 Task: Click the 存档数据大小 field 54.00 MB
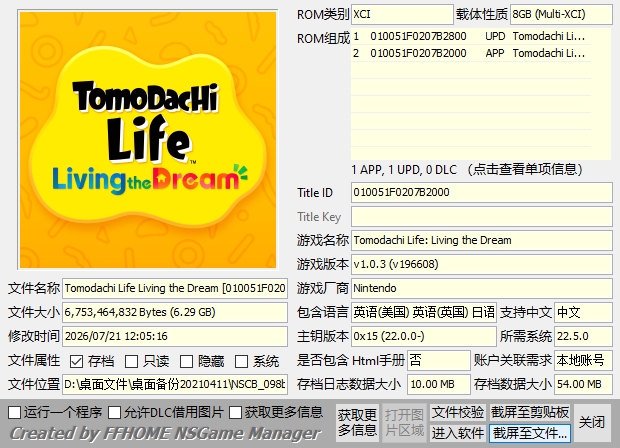583,384
